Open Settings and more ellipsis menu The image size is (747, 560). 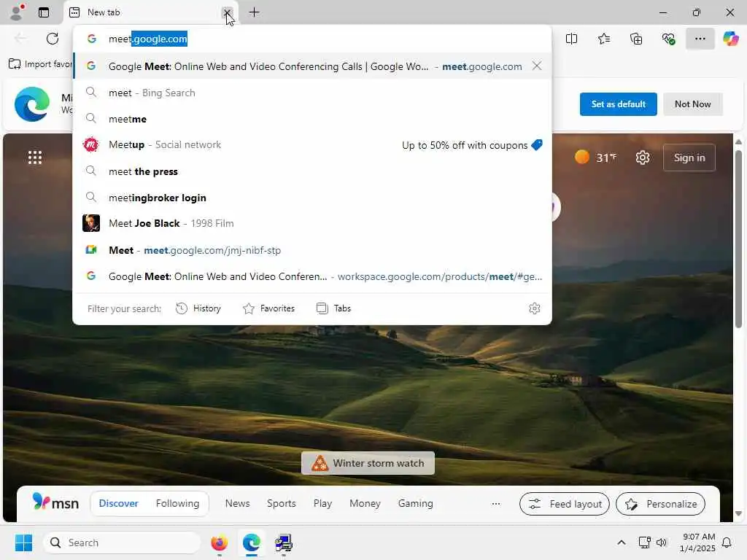pyautogui.click(x=700, y=39)
